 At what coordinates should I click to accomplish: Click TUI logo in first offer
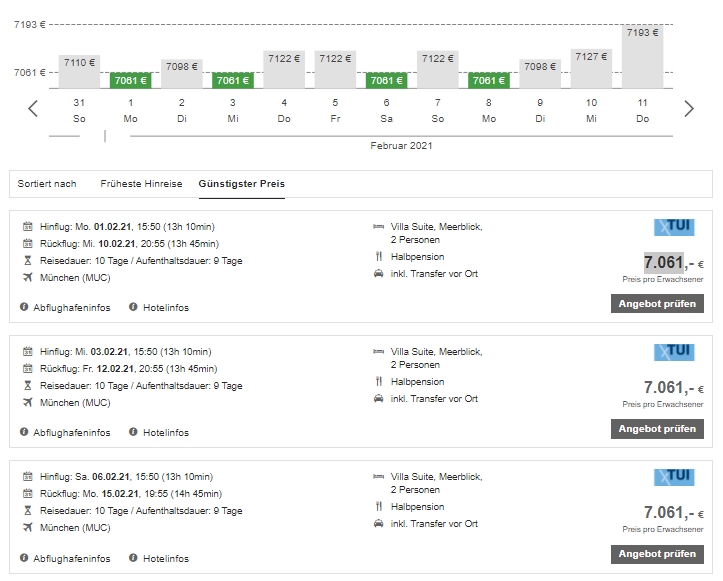pyautogui.click(x=672, y=227)
